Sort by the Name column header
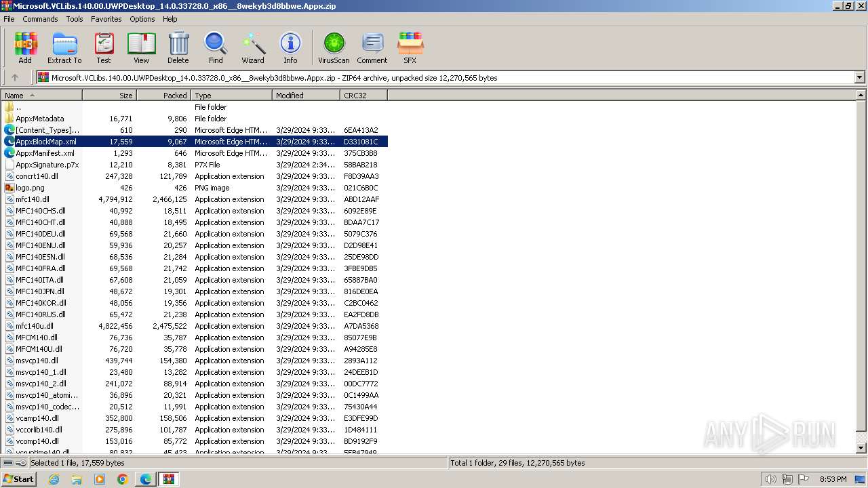868x488 pixels. pyautogui.click(x=42, y=96)
